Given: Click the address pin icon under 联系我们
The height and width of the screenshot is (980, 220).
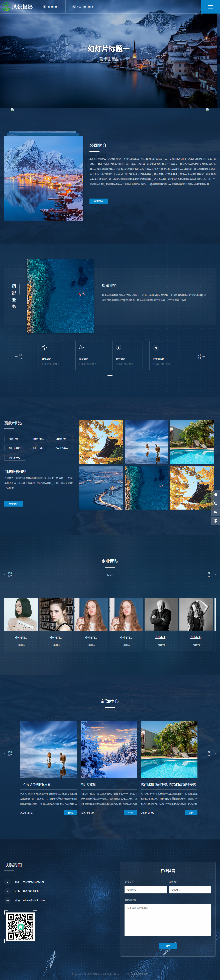Looking at the screenshot, I should [8, 882].
